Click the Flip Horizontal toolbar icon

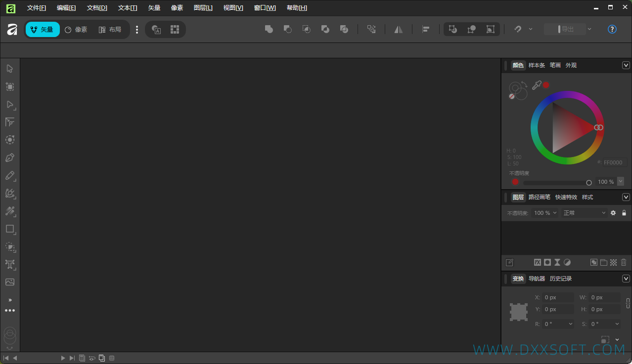pyautogui.click(x=399, y=29)
